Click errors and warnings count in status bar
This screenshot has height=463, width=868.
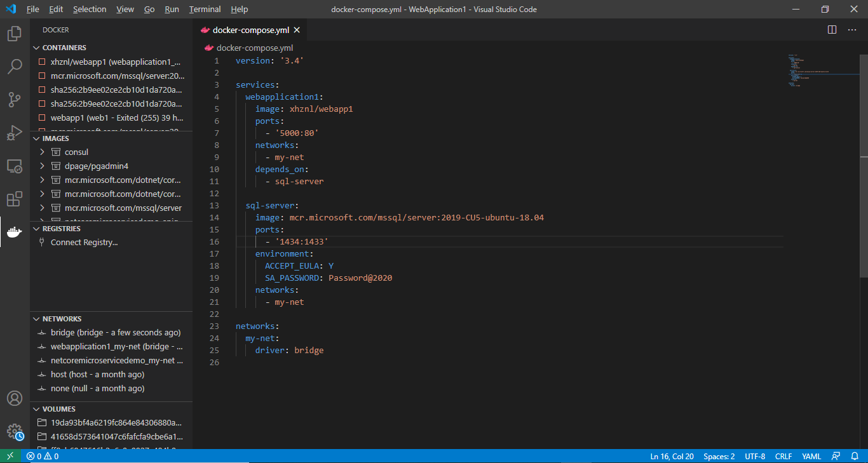[43, 456]
